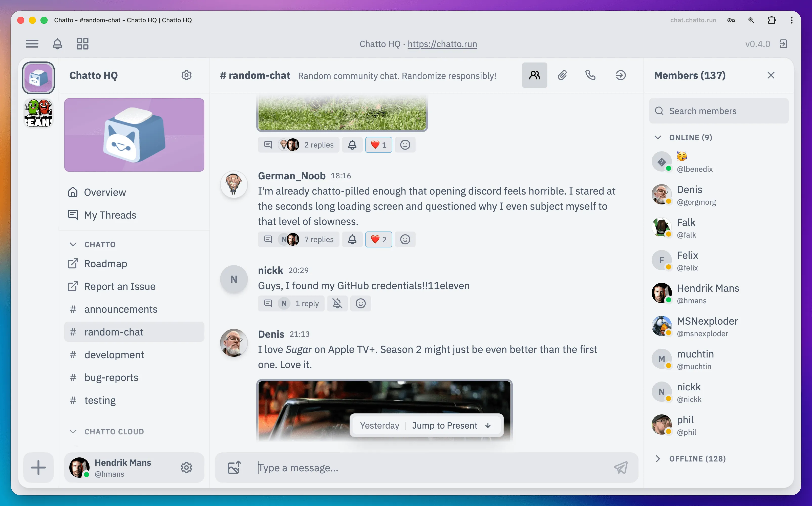Start a call with the phone icon
Screen dimensions: 812x506
click(590, 75)
